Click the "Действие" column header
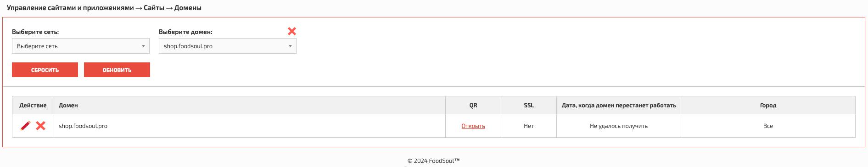The height and width of the screenshot is (167, 868). [33, 105]
